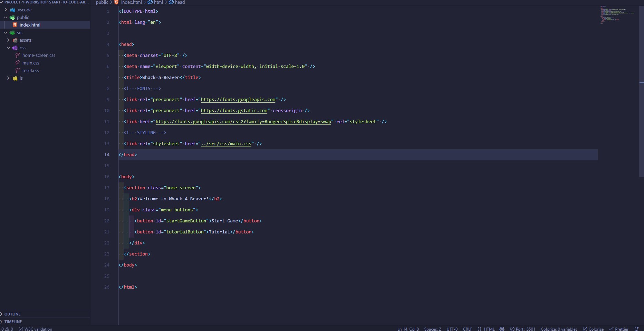The width and height of the screenshot is (644, 331).
Task: Click the js folder icon in explorer
Action: click(15, 78)
